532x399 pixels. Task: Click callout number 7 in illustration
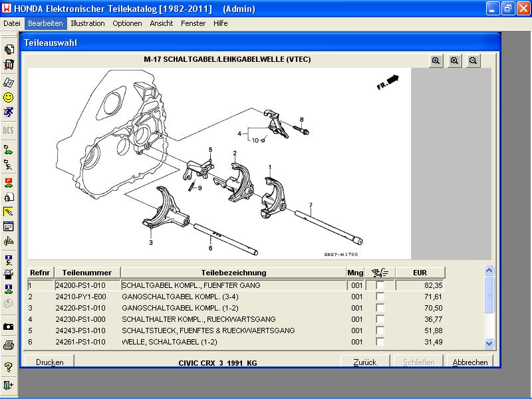coord(311,205)
